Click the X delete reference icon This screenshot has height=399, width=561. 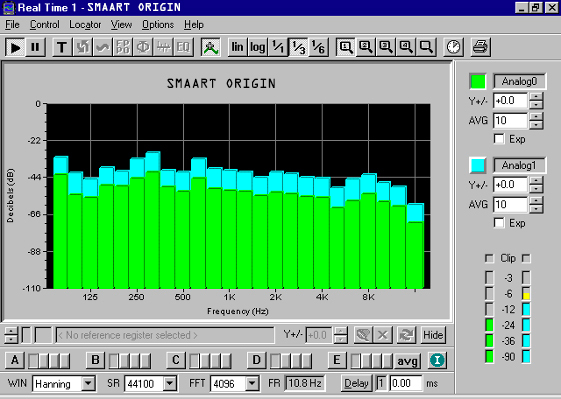[382, 335]
